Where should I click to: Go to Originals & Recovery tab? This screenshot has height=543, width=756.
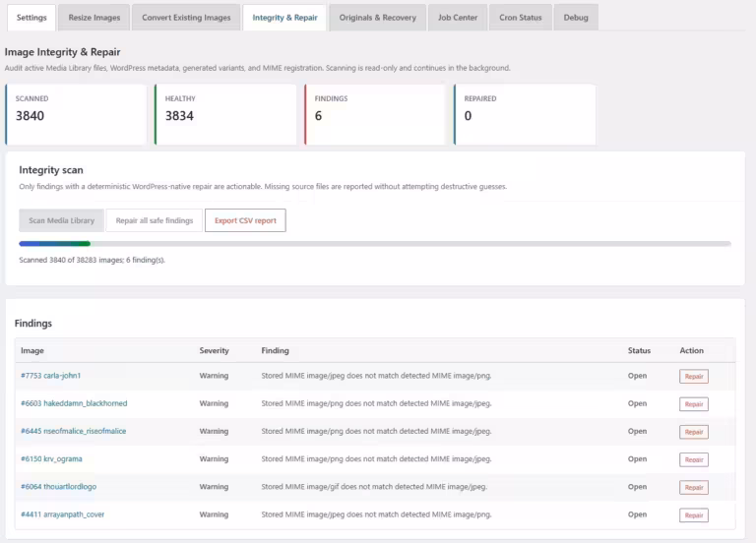coord(378,18)
